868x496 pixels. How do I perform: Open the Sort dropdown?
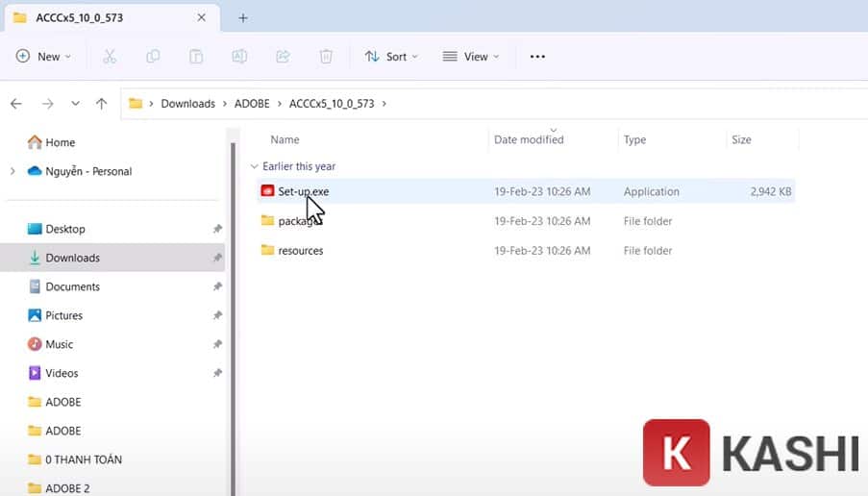pos(391,57)
